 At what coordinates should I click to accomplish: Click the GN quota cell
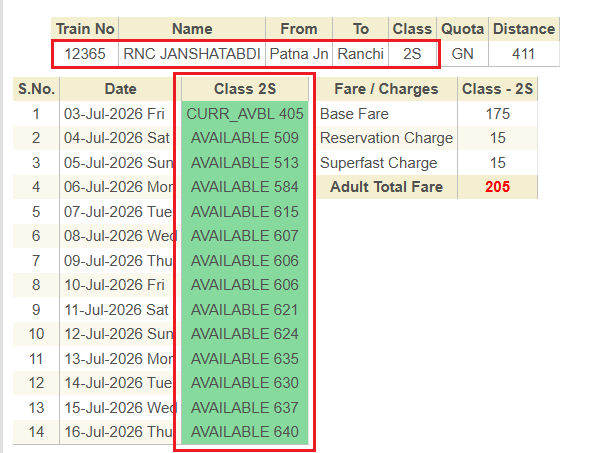(463, 54)
